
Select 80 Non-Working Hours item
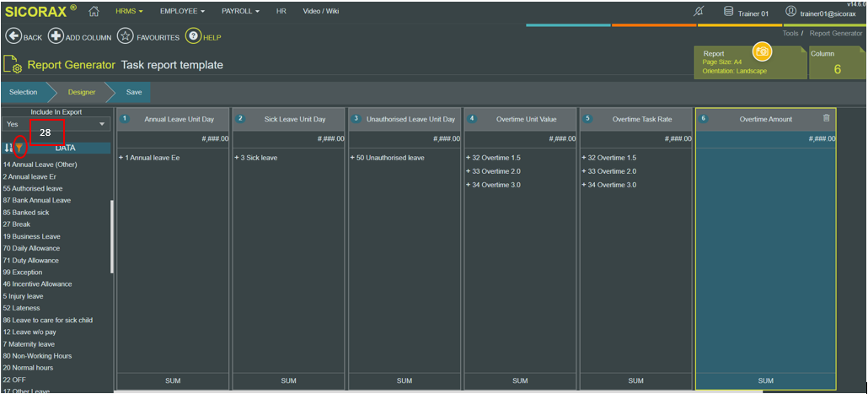point(37,356)
